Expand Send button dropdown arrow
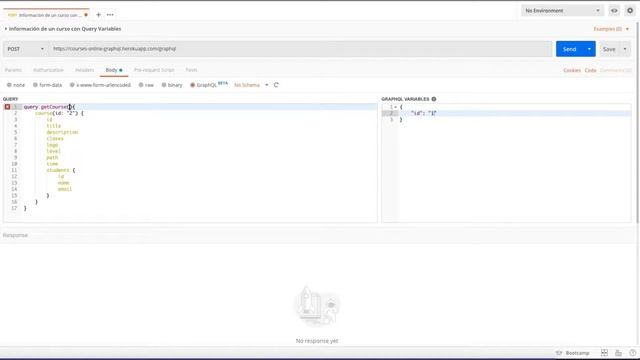640x360 pixels. (589, 49)
